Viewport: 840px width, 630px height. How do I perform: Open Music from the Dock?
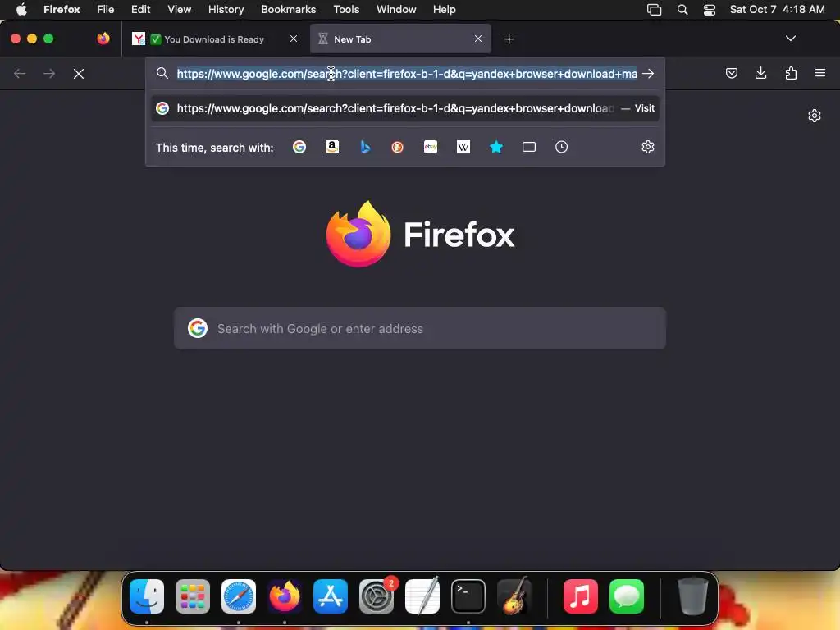581,596
